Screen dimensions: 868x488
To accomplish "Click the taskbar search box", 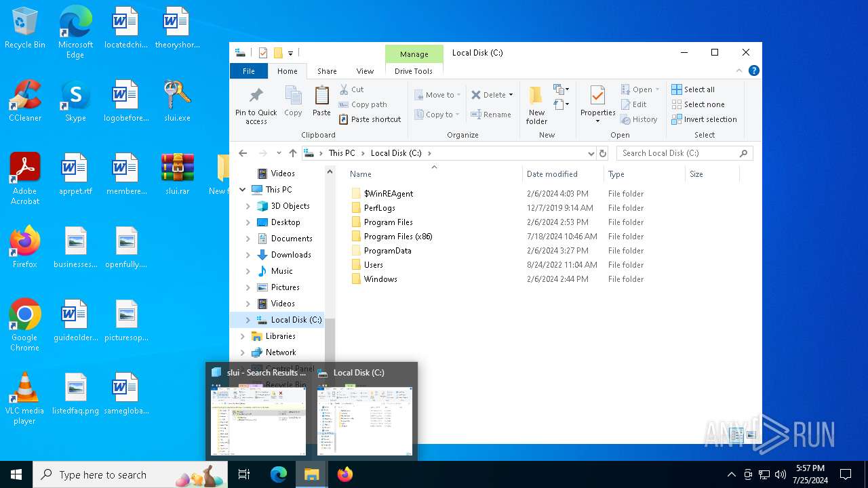I will (130, 474).
